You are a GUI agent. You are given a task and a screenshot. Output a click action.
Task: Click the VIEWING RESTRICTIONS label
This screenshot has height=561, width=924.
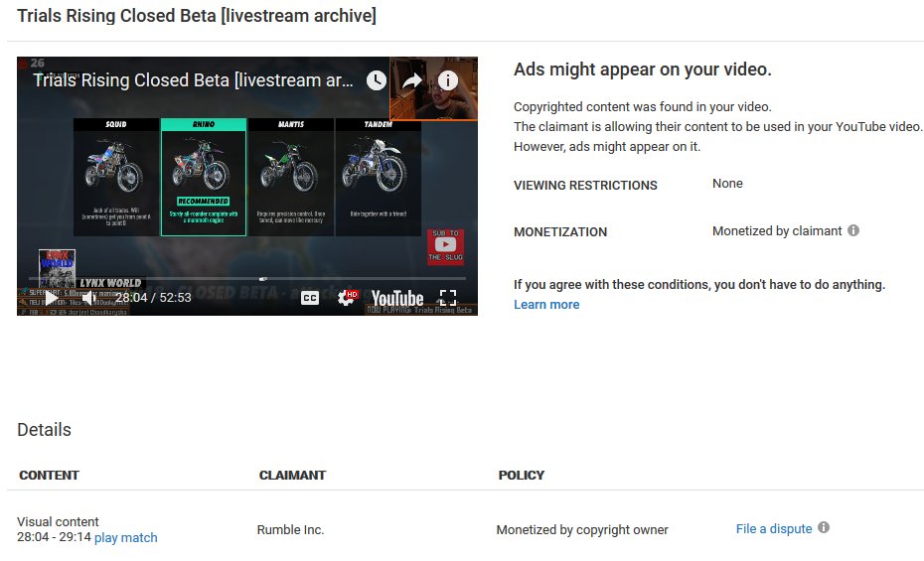pyautogui.click(x=585, y=186)
